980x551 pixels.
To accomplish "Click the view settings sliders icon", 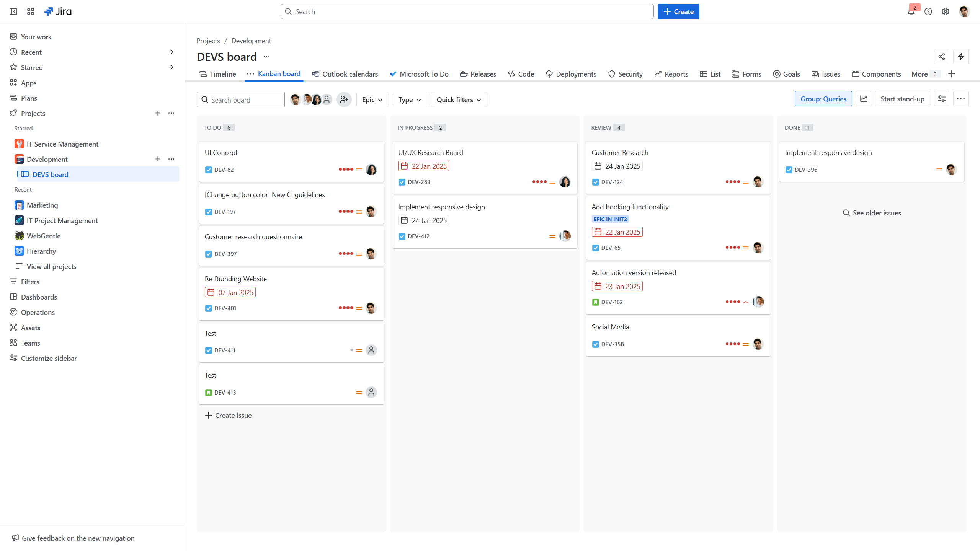I will click(941, 99).
